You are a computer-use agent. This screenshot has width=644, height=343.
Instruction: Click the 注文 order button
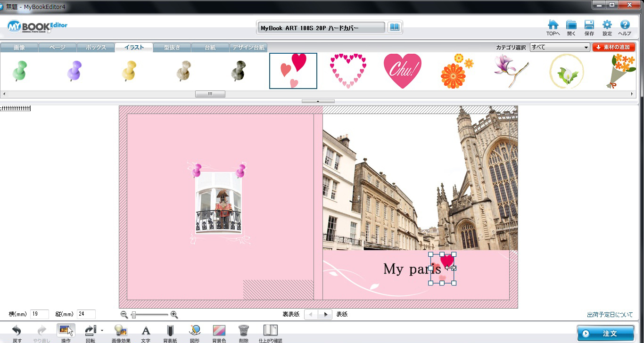(x=605, y=333)
